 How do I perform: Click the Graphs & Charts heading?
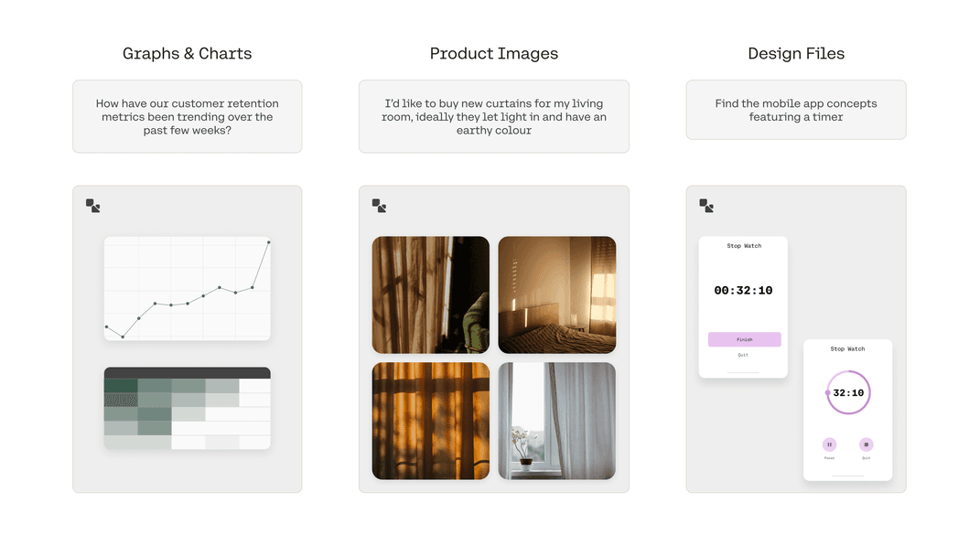pyautogui.click(x=187, y=54)
